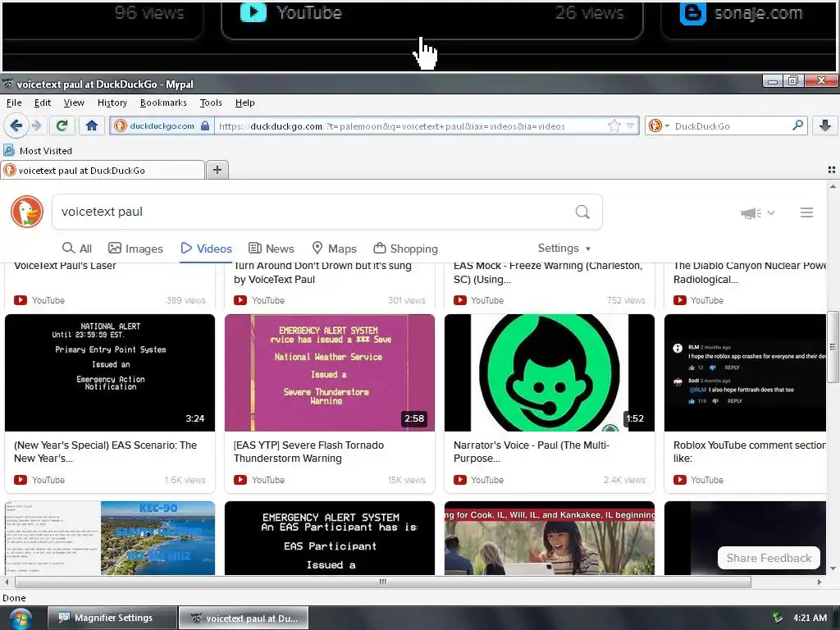The height and width of the screenshot is (630, 840).
Task: Open "The Diablo Canyon Nuclear" video title
Action: coord(750,272)
